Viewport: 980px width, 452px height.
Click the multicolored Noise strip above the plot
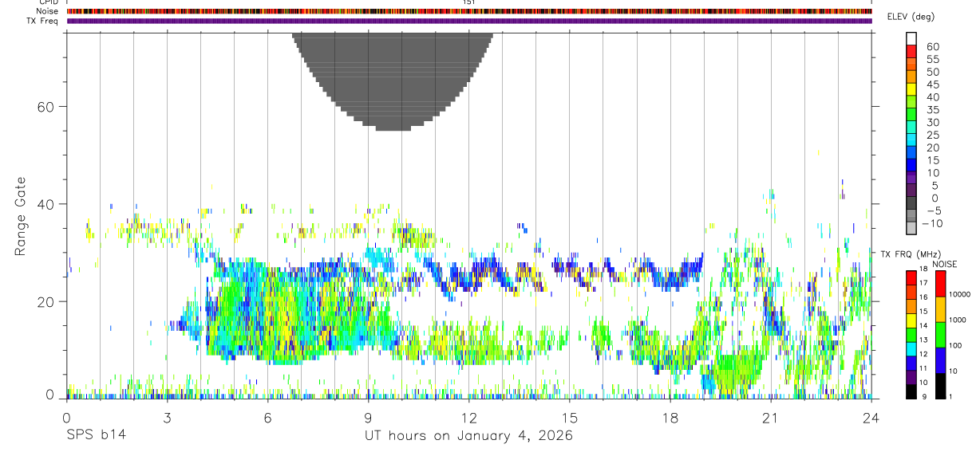469,11
